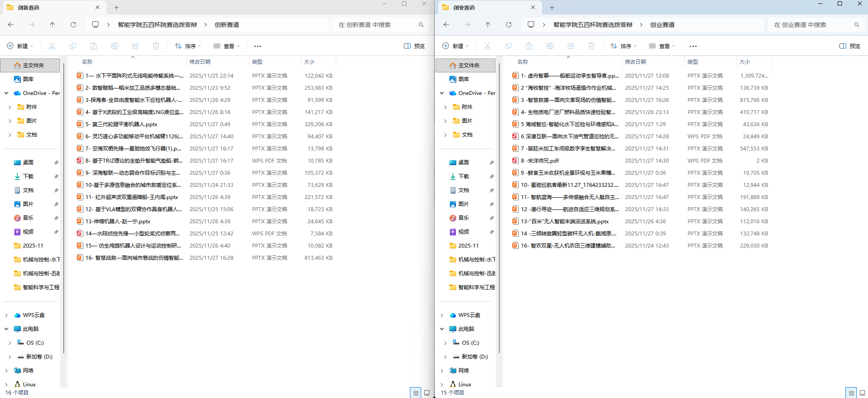868x398 pixels.
Task: Select details view toggle in left status bar
Action: click(416, 392)
